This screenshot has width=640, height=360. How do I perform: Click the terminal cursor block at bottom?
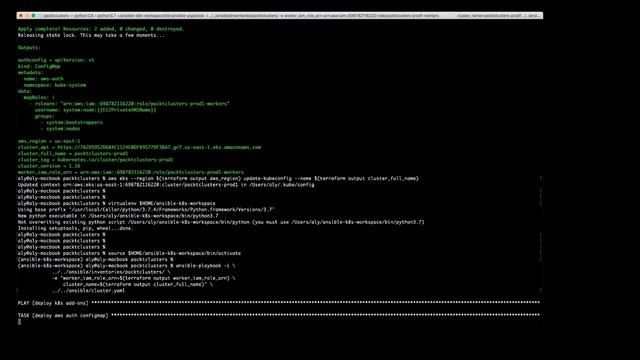click(x=19, y=322)
